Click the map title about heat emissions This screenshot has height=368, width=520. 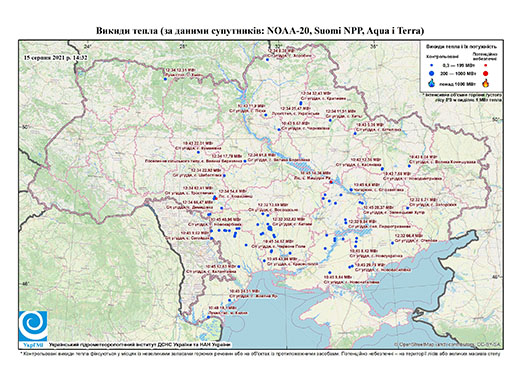coord(260,31)
